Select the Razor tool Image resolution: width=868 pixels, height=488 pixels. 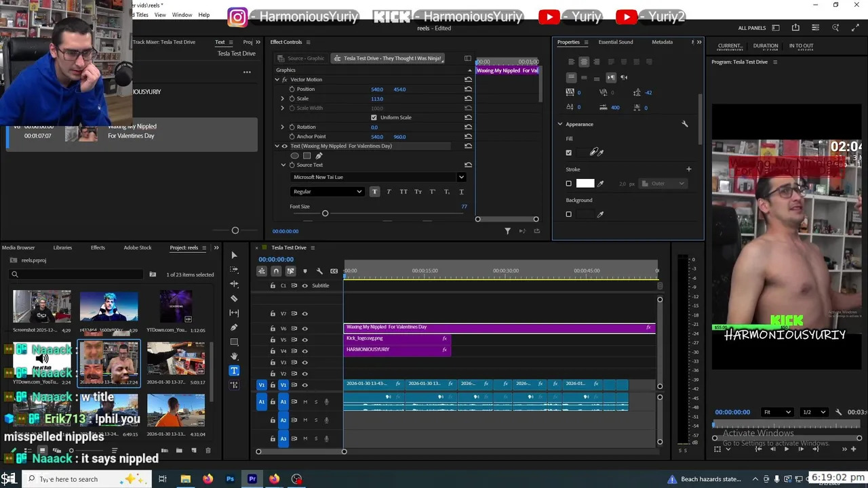[x=234, y=298]
